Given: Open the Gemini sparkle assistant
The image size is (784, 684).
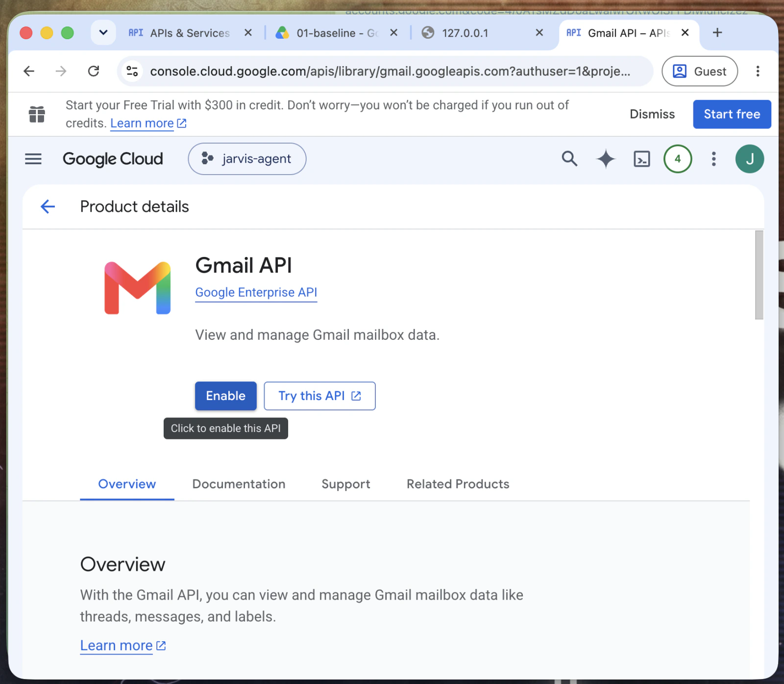Looking at the screenshot, I should coord(606,159).
